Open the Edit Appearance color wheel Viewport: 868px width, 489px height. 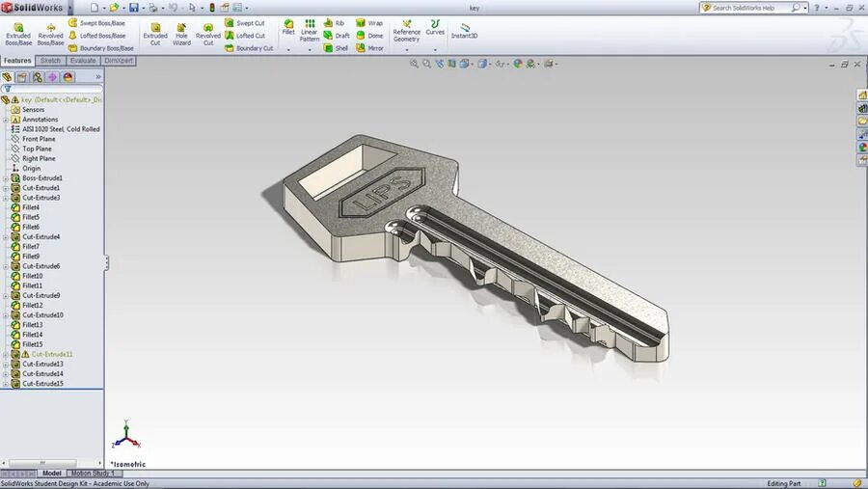[x=518, y=64]
